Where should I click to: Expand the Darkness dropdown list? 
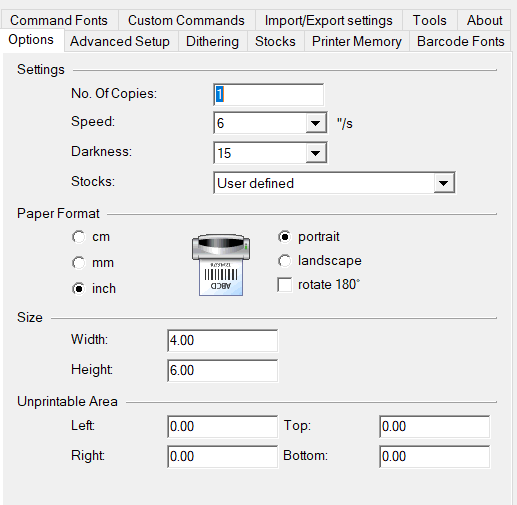point(315,153)
